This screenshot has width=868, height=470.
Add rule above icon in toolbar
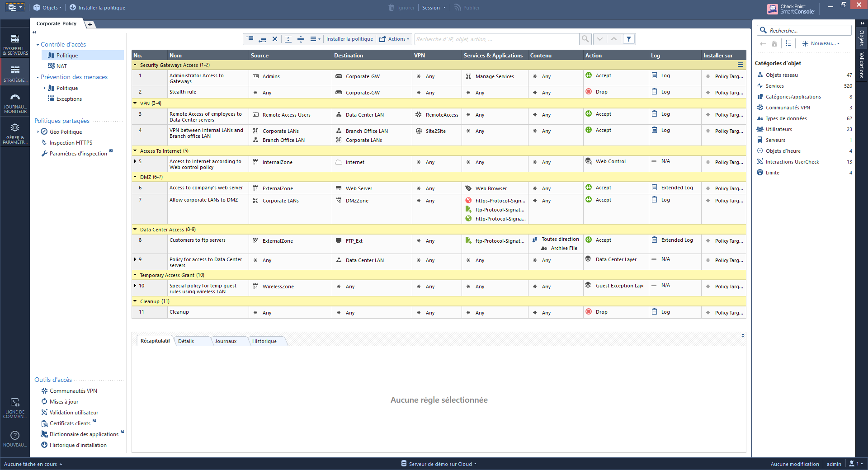pos(250,39)
